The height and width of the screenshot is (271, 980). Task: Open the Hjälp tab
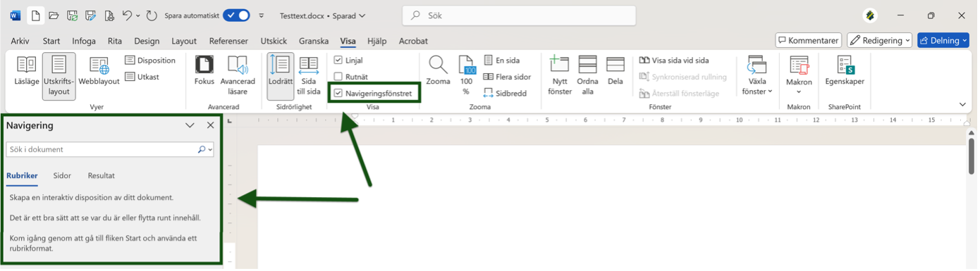tap(377, 41)
